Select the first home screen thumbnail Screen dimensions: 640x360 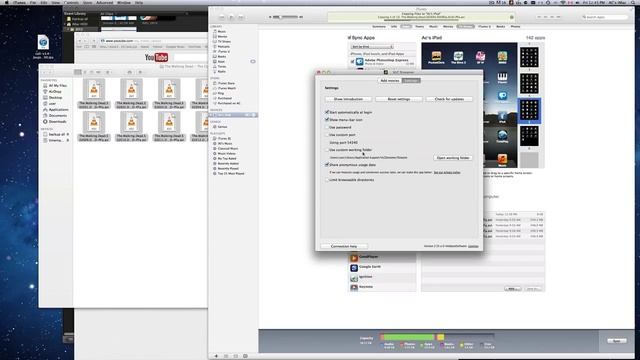[529, 57]
